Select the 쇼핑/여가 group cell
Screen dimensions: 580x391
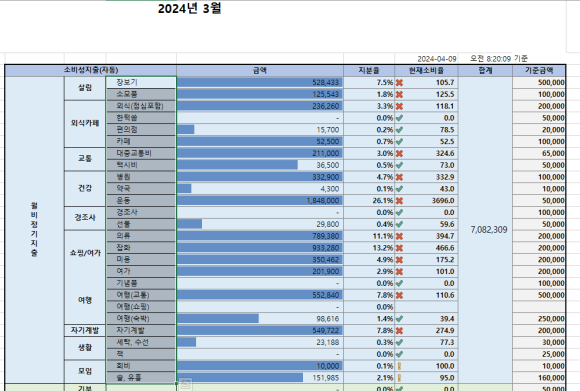[85, 253]
